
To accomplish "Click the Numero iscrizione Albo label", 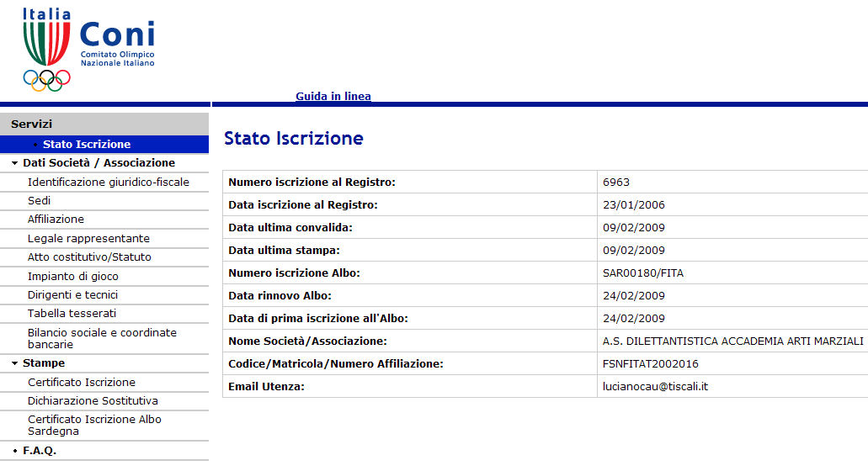I will click(294, 273).
